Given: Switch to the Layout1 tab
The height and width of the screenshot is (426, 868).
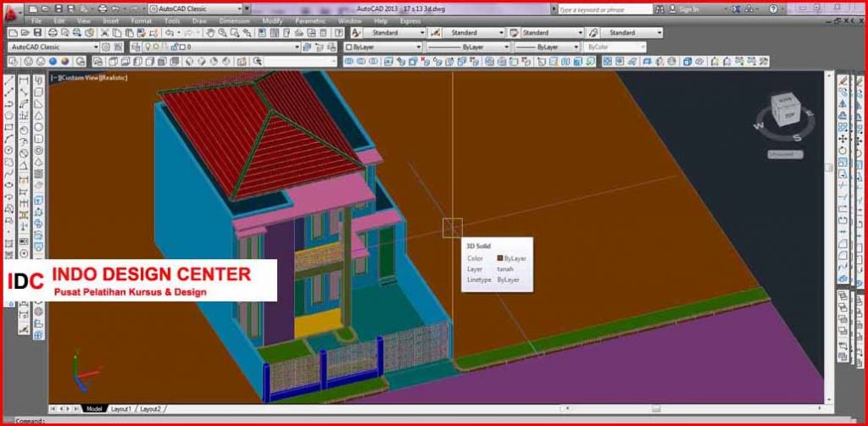Looking at the screenshot, I should click(x=121, y=409).
